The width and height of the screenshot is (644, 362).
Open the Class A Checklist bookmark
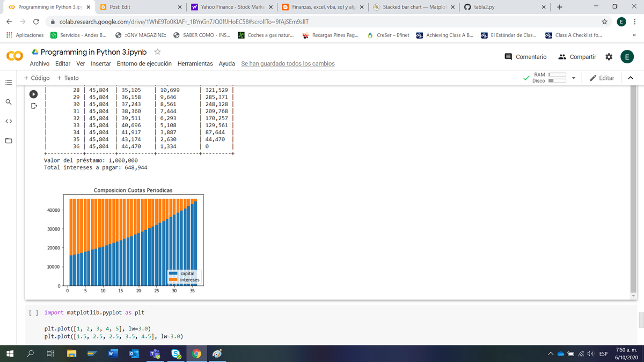click(573, 35)
